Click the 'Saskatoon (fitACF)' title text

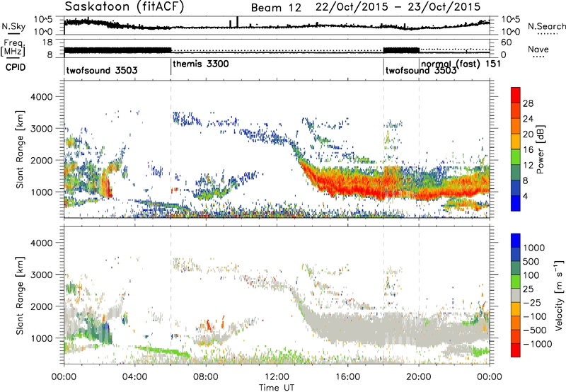click(125, 6)
